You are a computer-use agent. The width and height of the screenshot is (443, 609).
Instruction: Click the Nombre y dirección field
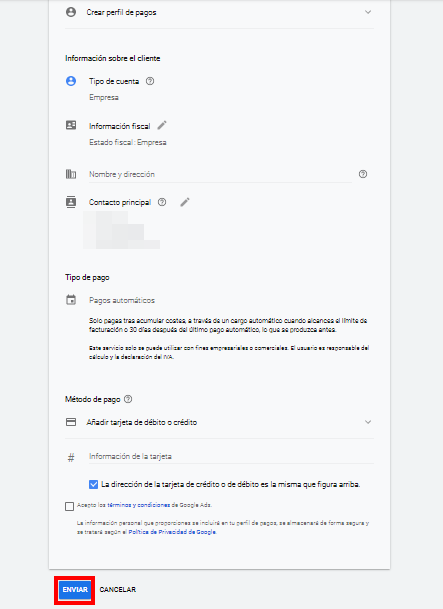tap(220, 174)
